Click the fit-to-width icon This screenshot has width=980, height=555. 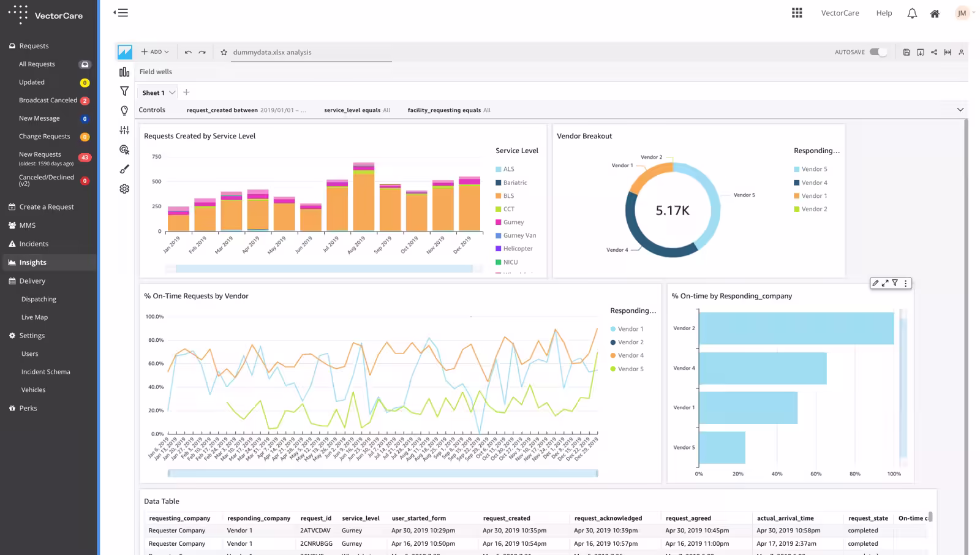click(x=948, y=52)
